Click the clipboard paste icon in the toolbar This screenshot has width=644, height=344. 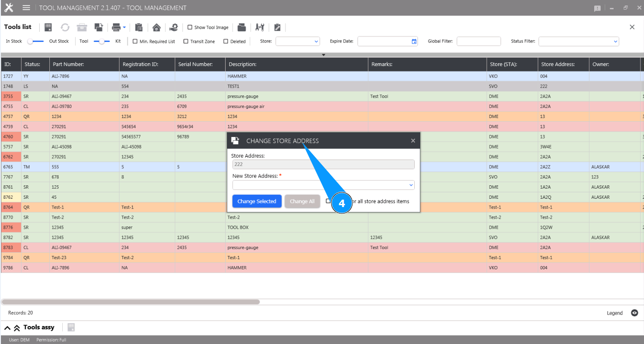point(139,27)
